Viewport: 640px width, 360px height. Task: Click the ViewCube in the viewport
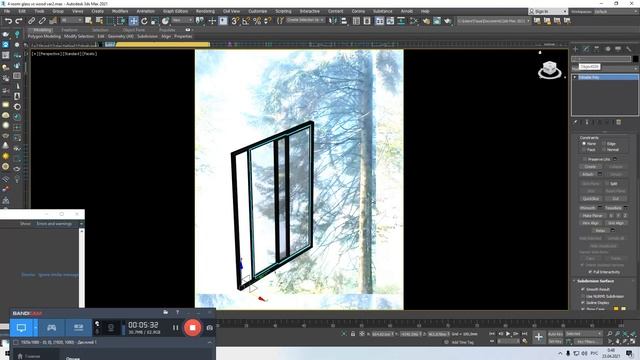tap(549, 69)
